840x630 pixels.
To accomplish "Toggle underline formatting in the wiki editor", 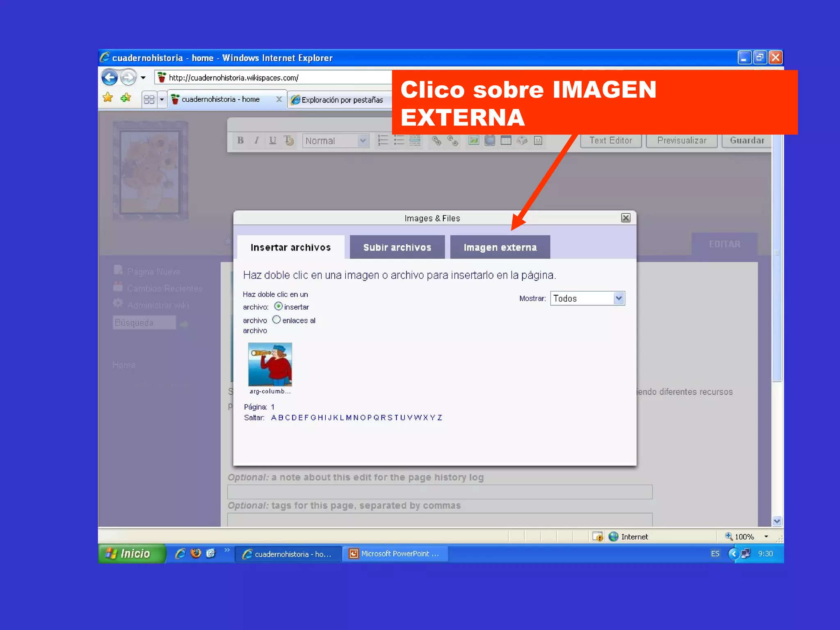I will (x=273, y=141).
